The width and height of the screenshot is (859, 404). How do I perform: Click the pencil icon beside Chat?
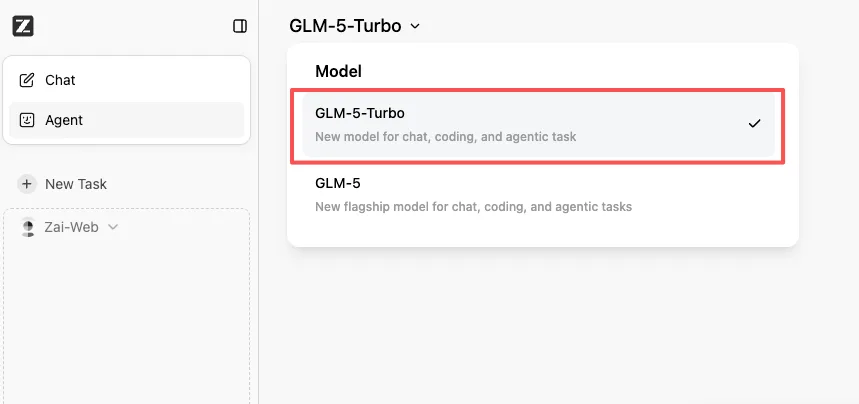(x=26, y=80)
